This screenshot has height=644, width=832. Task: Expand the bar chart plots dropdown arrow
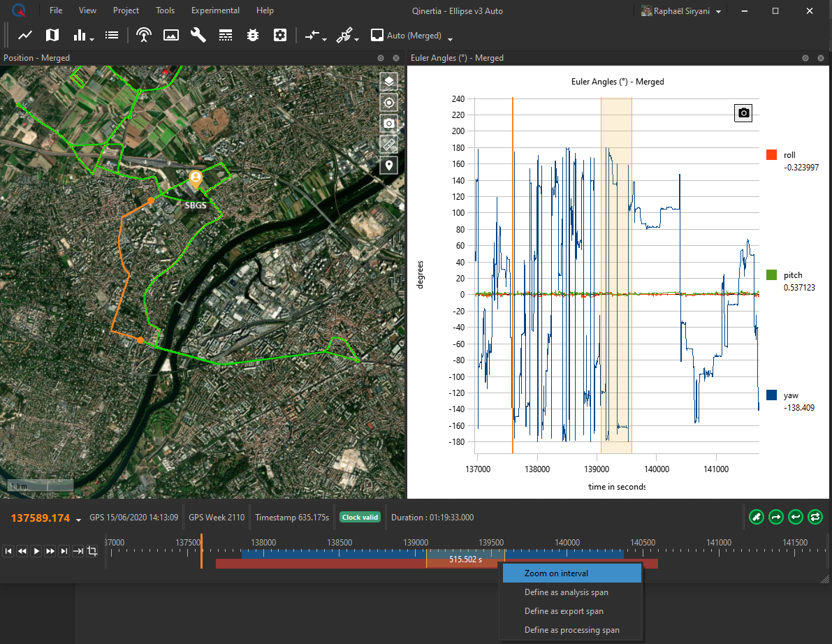92,39
